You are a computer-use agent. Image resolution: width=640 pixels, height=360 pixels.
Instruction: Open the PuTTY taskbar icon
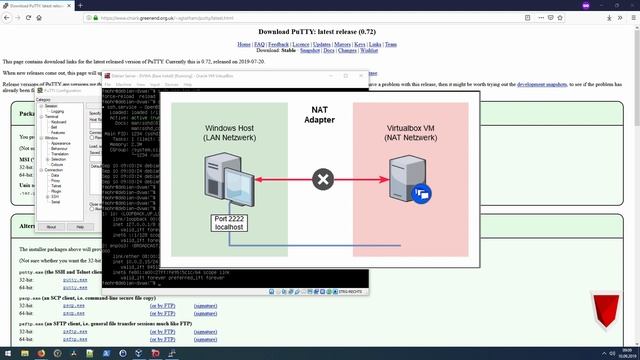(172, 353)
